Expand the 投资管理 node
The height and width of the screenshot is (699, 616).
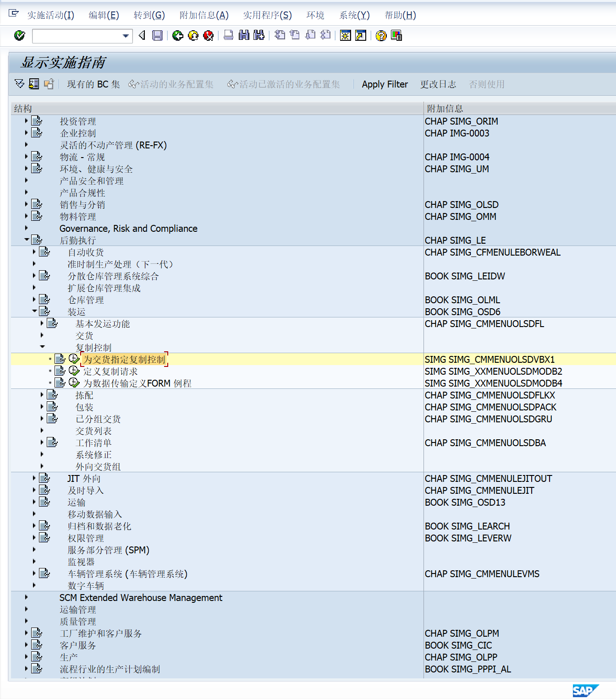26,121
